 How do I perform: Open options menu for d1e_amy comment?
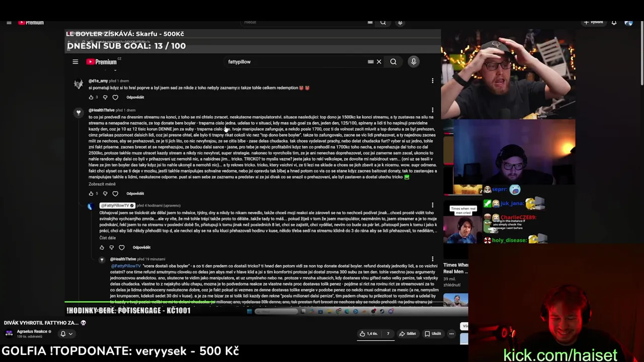point(432,81)
